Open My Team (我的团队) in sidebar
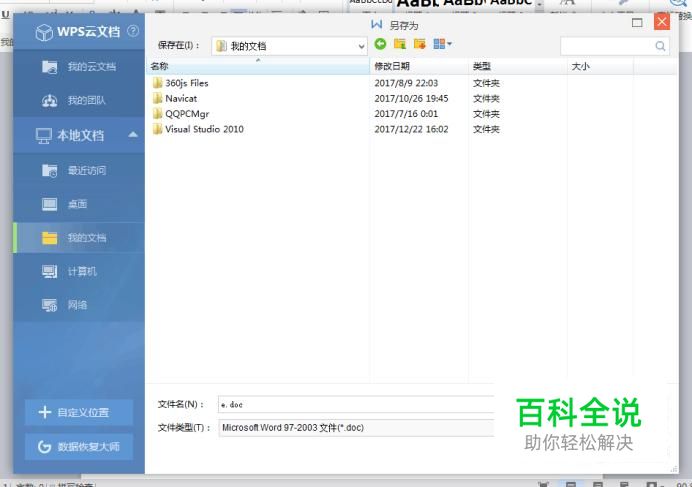Viewport: 692px width, 487px height. [79, 101]
